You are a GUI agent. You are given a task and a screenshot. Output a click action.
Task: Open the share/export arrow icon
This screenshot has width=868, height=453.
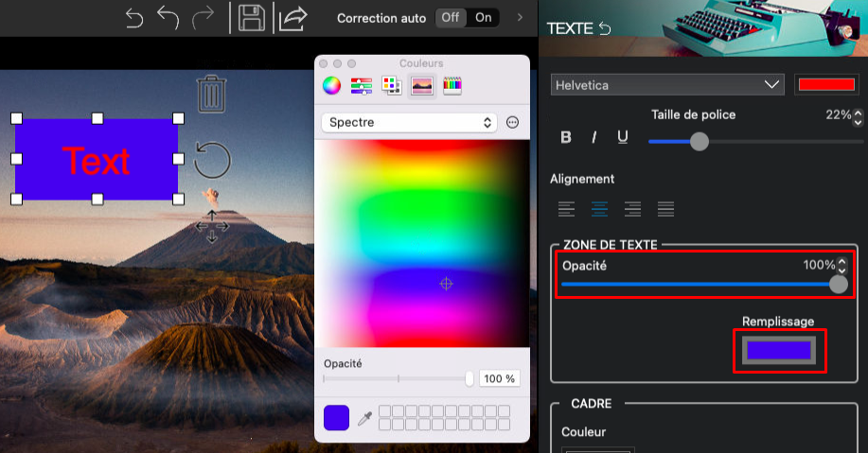[292, 18]
